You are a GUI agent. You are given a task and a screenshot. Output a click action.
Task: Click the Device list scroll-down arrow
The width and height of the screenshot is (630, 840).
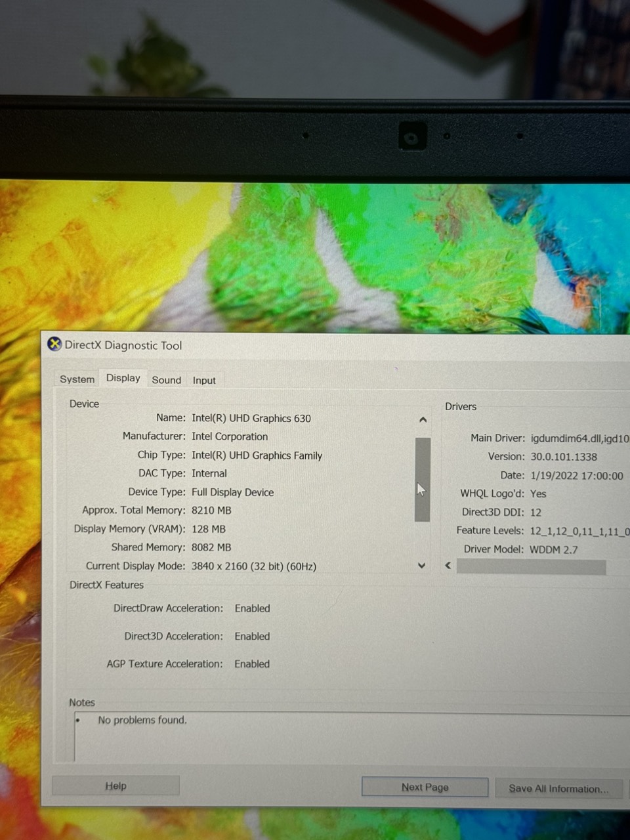click(421, 565)
